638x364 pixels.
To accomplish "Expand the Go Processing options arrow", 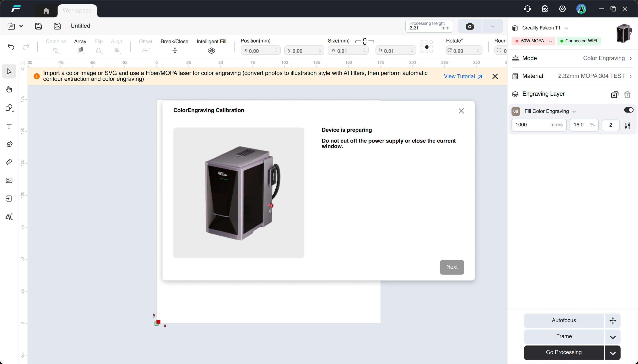I will pyautogui.click(x=613, y=353).
